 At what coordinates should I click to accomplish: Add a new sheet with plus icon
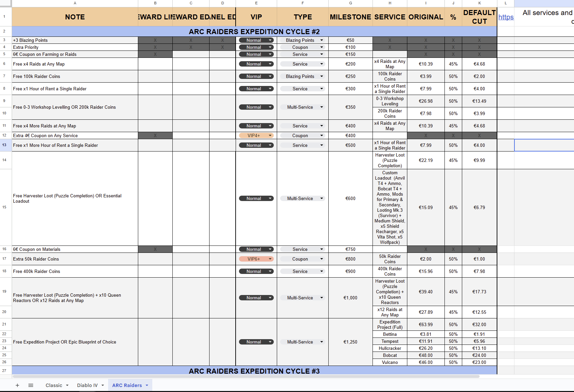click(x=17, y=385)
